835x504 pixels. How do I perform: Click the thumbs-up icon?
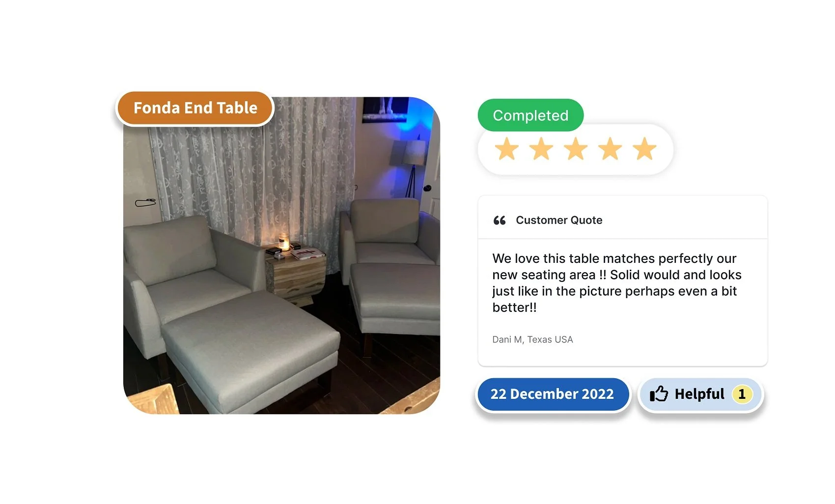pos(659,394)
